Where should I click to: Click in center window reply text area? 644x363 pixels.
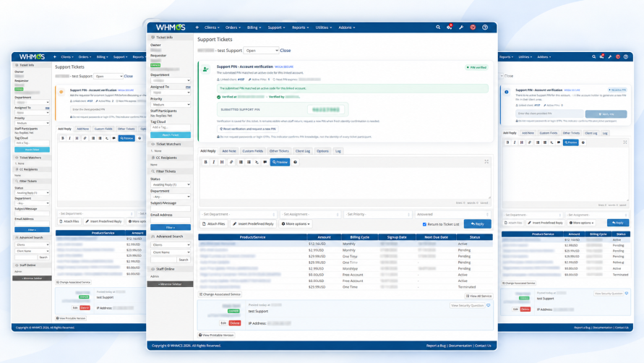point(345,183)
